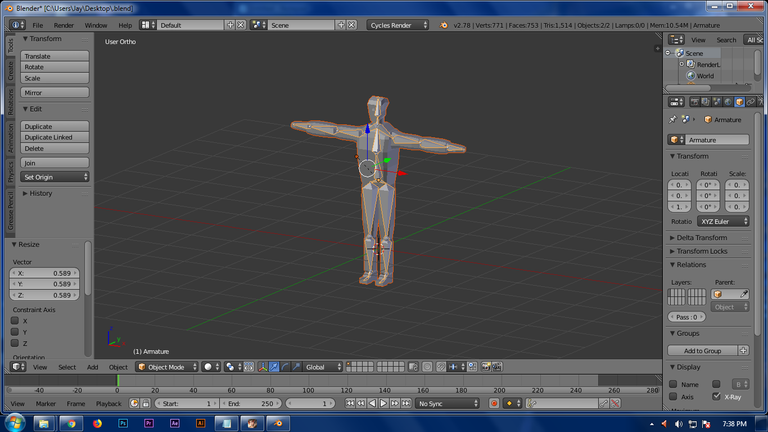768x432 pixels.
Task: Click the Render properties camera tab icon
Action: click(x=695, y=102)
